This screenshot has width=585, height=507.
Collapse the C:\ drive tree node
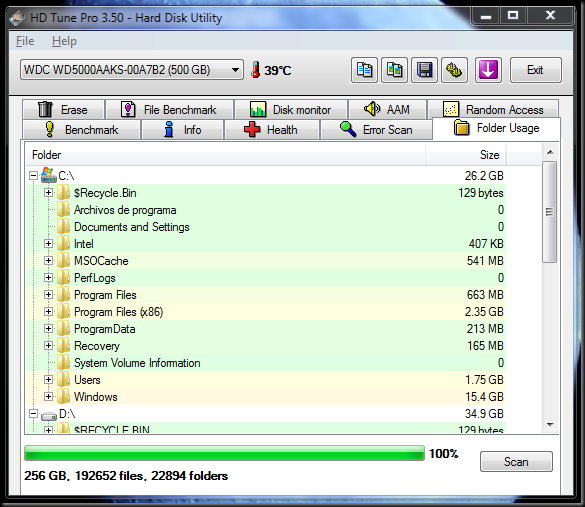(34, 175)
